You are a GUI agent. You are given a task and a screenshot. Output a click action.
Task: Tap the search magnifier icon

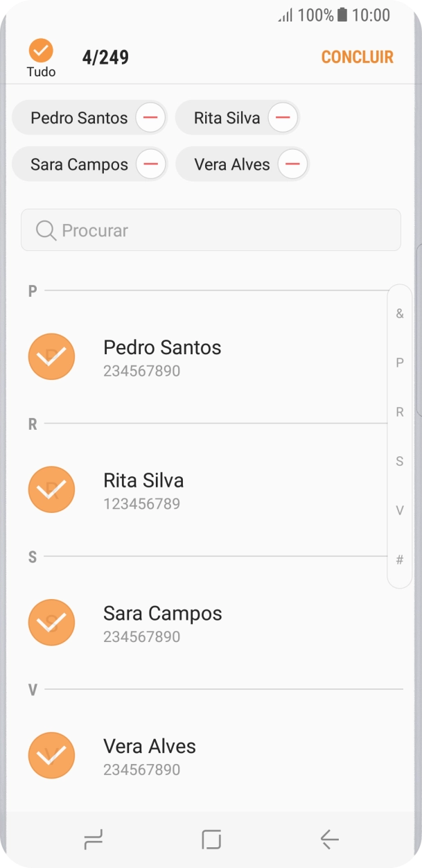coord(46,230)
